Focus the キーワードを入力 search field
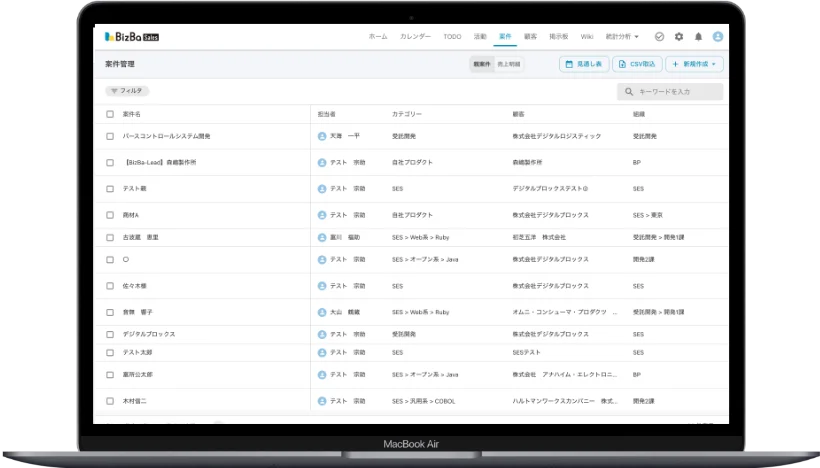The width and height of the screenshot is (820, 468). pyautogui.click(x=670, y=92)
